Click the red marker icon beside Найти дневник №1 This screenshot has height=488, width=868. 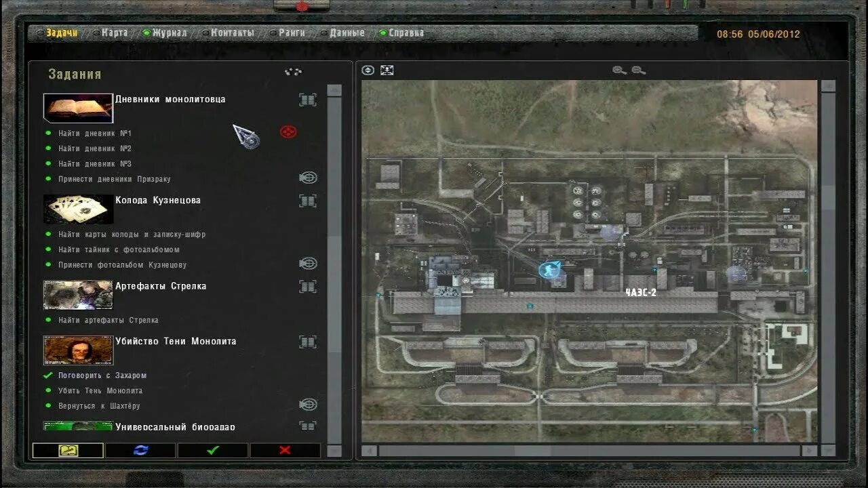click(x=288, y=131)
